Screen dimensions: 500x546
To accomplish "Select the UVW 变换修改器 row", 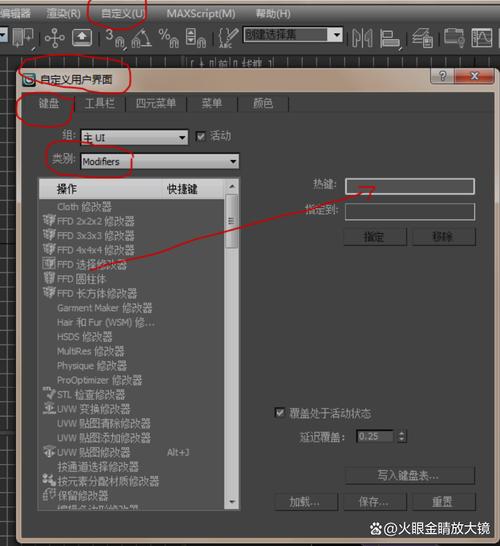I will [132, 409].
